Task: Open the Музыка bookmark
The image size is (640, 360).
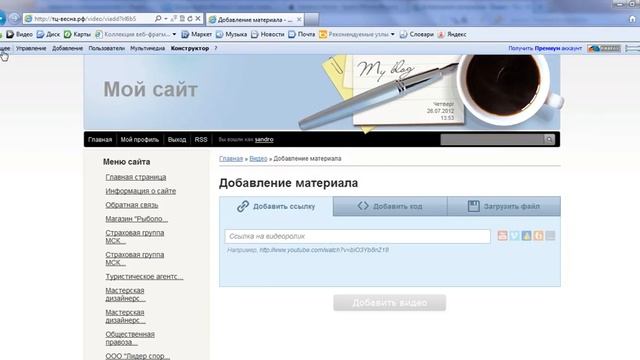Action: (x=231, y=34)
